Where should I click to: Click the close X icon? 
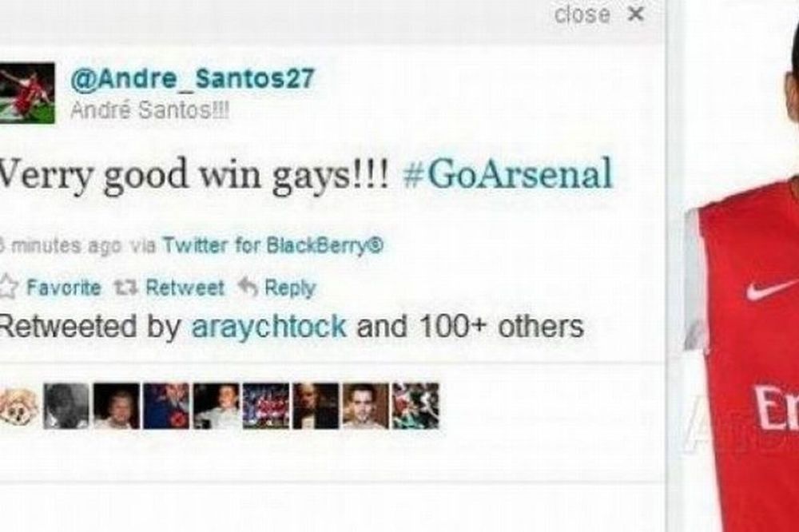[x=635, y=14]
